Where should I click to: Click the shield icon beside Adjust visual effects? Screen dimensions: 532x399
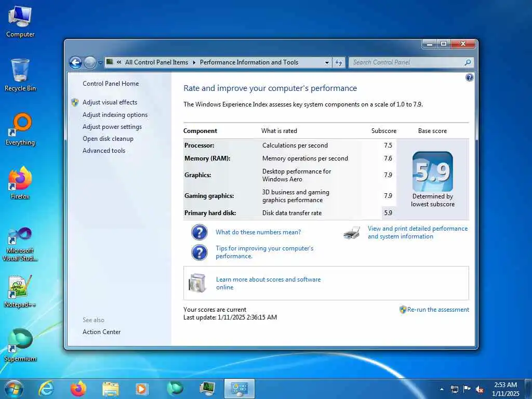tap(75, 102)
